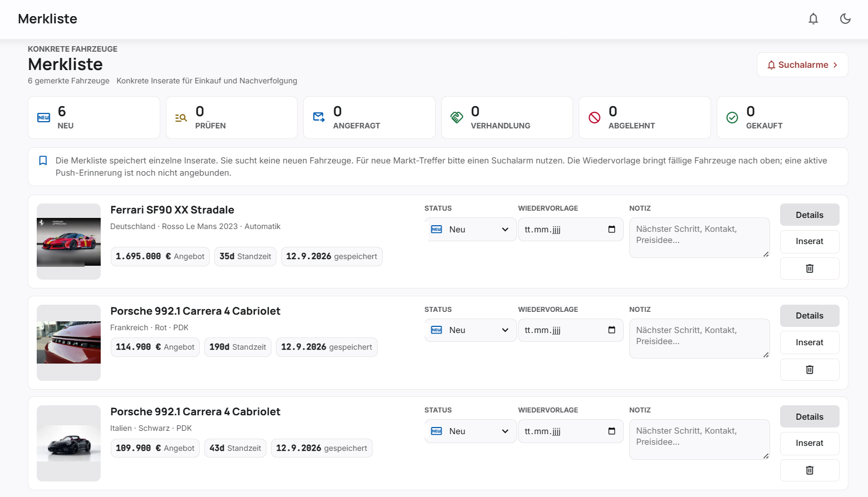This screenshot has width=868, height=497.
Task: Open Details for the Ferrari SF90
Action: pos(810,215)
